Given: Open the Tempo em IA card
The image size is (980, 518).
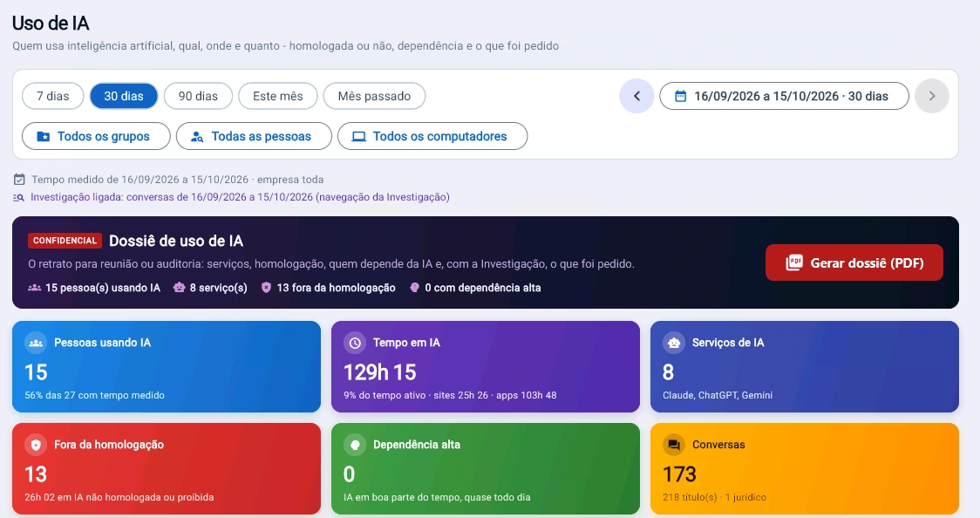Looking at the screenshot, I should (x=486, y=367).
